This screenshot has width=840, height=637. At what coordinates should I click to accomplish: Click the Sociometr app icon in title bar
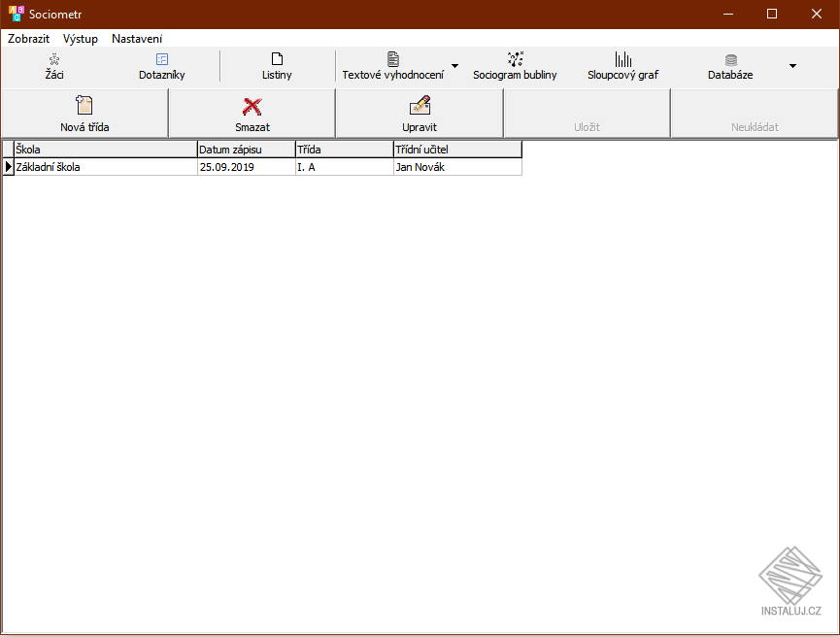click(17, 14)
